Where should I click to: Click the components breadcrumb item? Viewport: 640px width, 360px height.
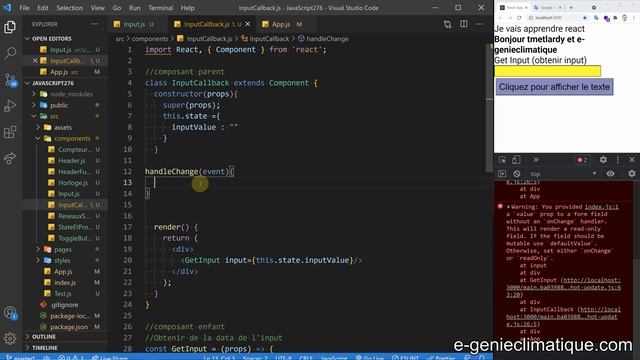click(150, 39)
